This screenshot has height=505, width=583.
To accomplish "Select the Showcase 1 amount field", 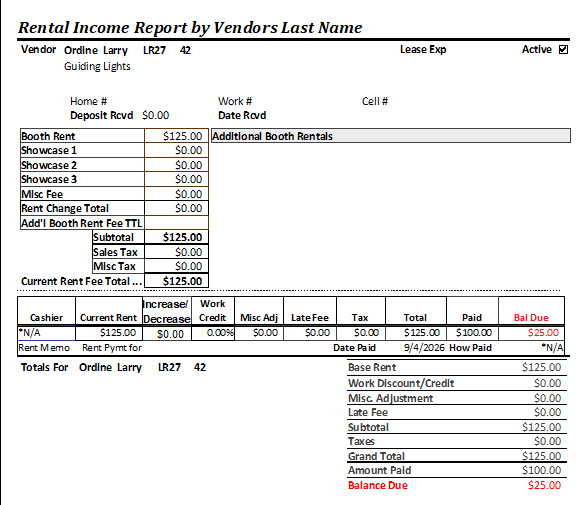I will click(x=176, y=150).
